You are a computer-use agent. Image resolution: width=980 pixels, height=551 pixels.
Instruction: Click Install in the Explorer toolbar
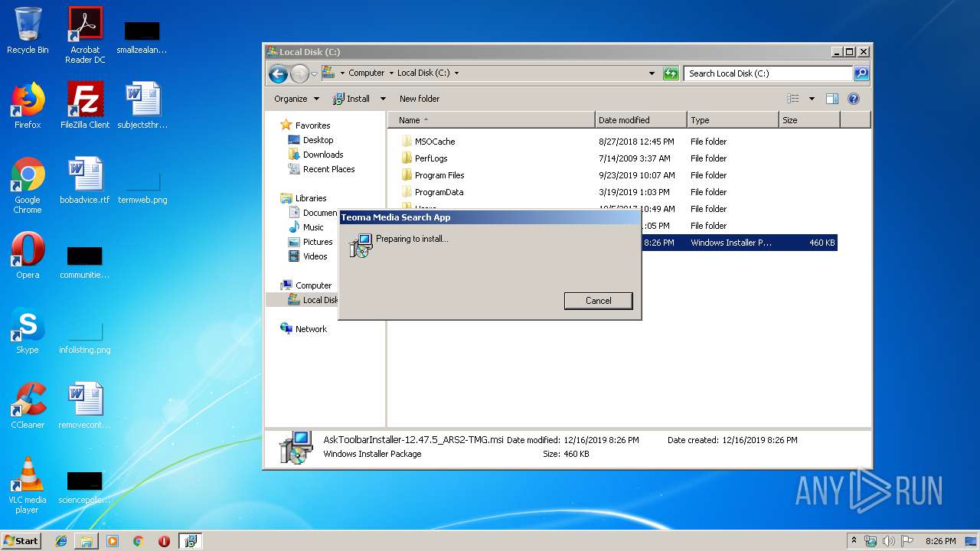351,99
